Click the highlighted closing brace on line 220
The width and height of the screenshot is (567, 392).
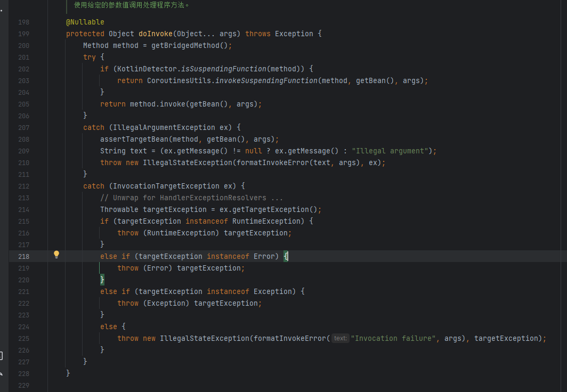102,280
